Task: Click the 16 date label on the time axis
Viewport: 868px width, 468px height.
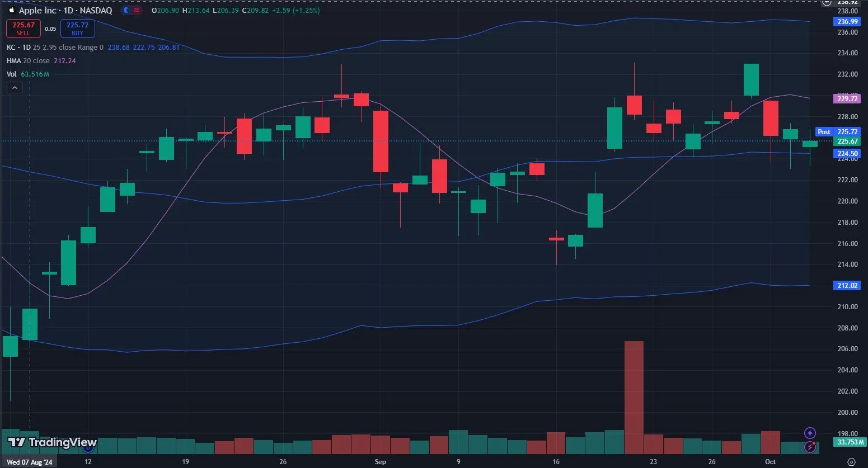Action: [556, 462]
